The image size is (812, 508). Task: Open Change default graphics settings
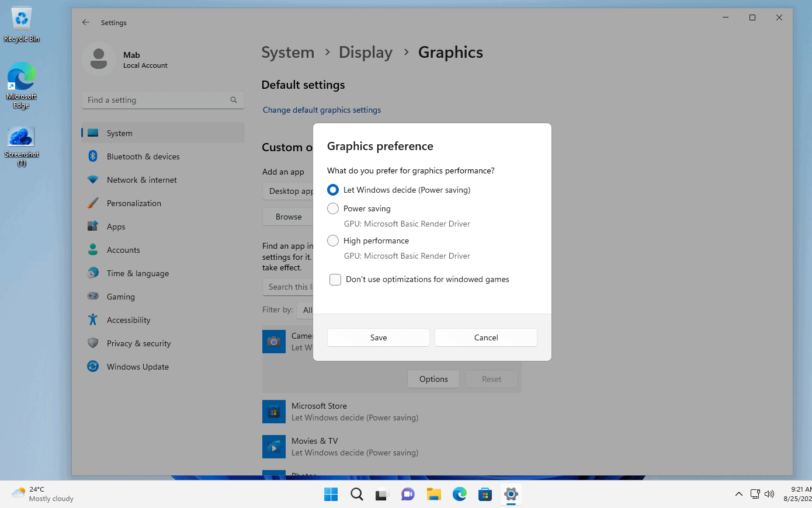coord(322,110)
